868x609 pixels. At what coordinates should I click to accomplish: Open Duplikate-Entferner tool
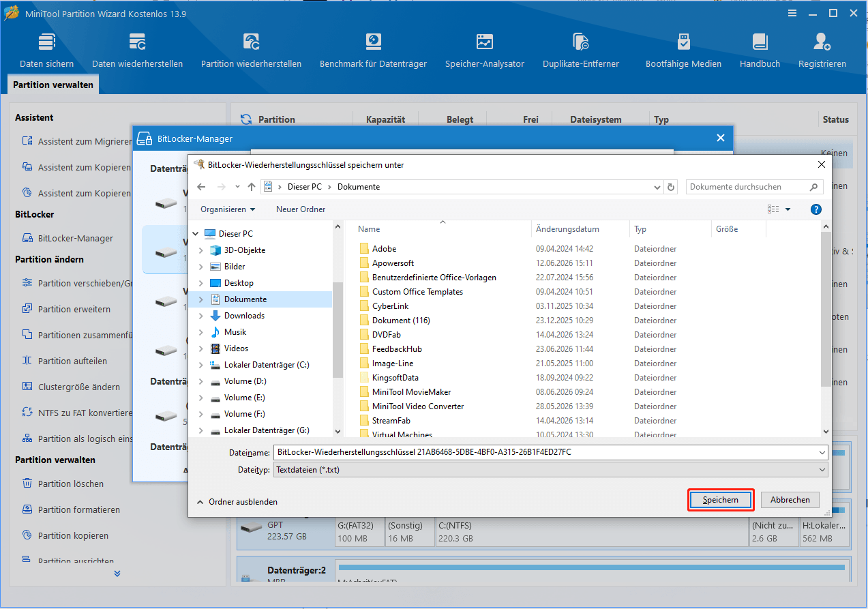coord(581,50)
